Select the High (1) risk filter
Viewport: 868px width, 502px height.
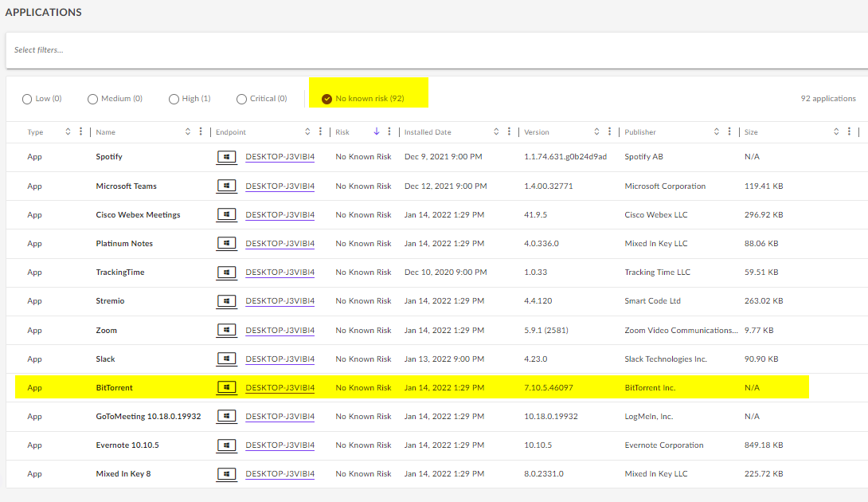[x=190, y=99]
